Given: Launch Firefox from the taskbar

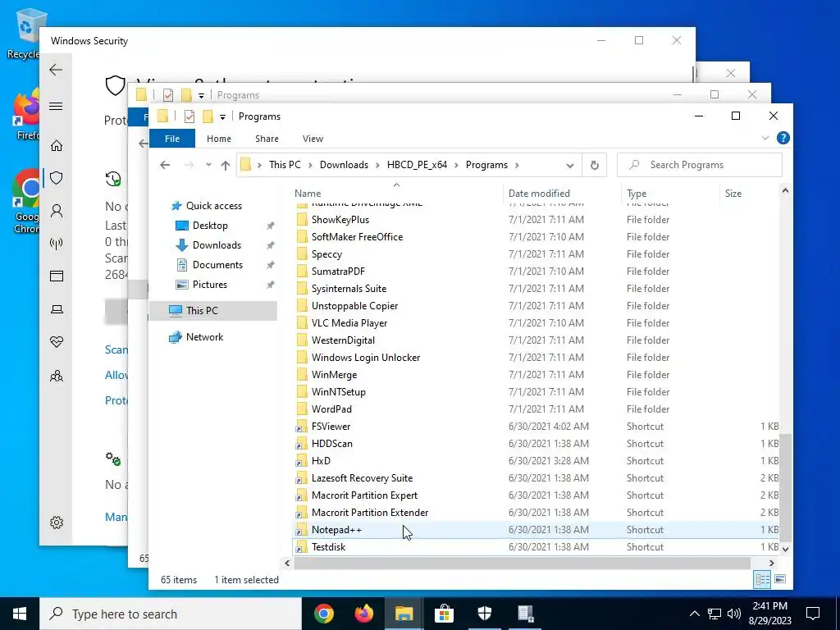Looking at the screenshot, I should click(364, 614).
